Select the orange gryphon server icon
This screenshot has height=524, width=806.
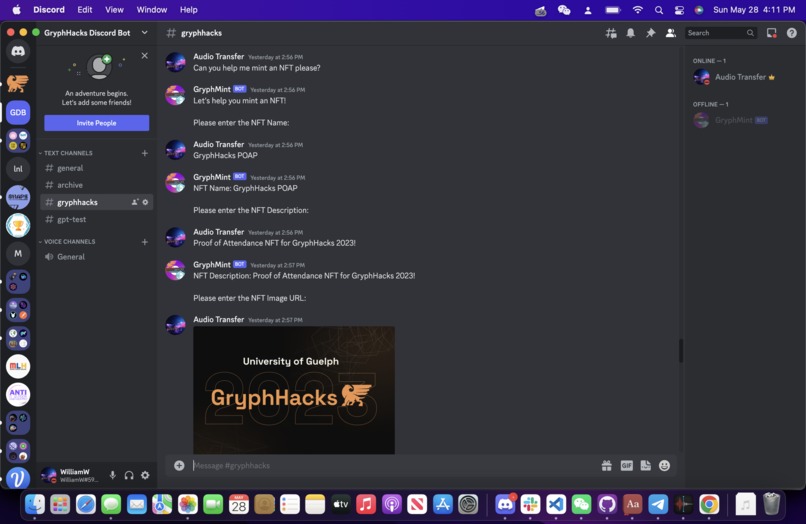[18, 83]
